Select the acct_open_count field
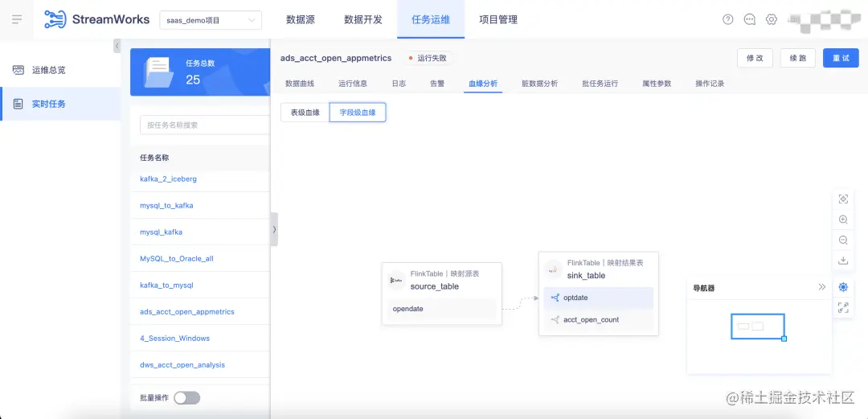This screenshot has width=868, height=419. 599,320
